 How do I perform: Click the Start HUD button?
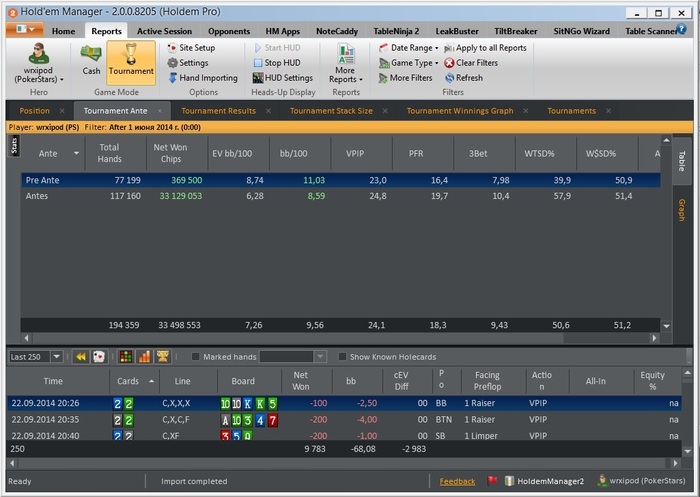click(277, 48)
